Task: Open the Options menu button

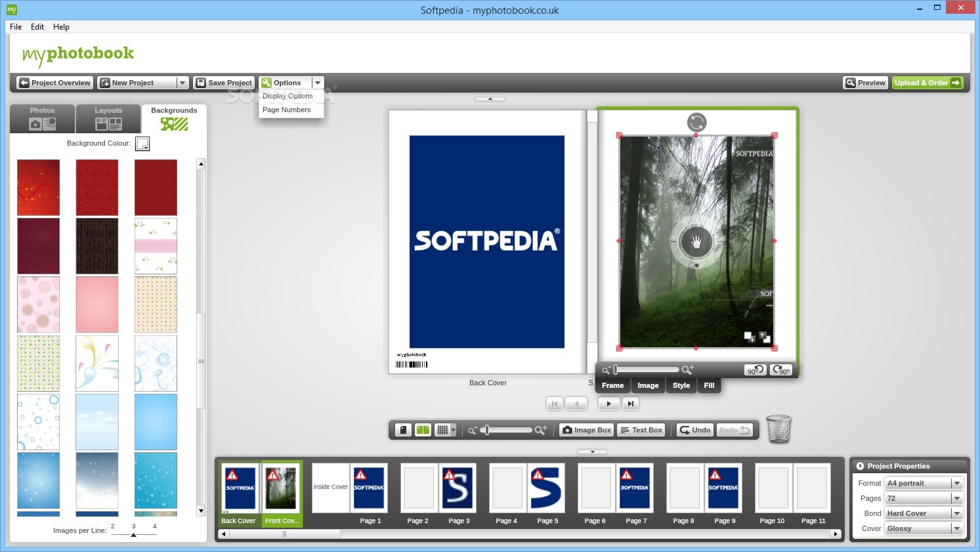Action: [286, 83]
